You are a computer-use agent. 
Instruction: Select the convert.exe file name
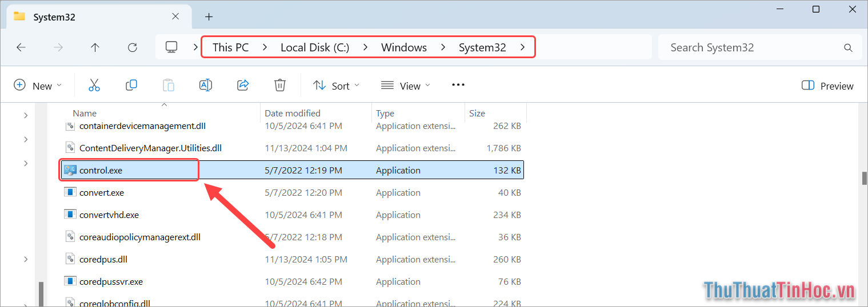click(102, 192)
